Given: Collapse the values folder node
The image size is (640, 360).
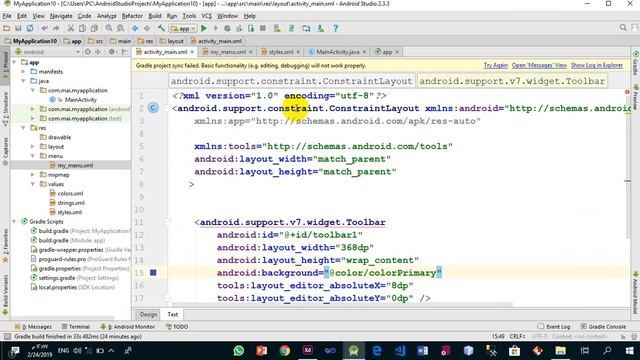Looking at the screenshot, I should pos(33,184).
